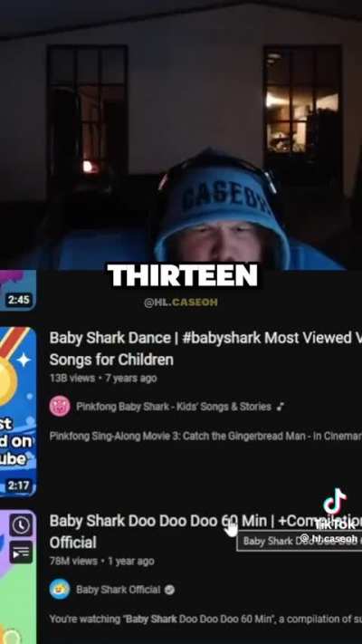This screenshot has width=362, height=644.
Task: Click the 60 Min compilation thumbnail
Action: point(18,577)
